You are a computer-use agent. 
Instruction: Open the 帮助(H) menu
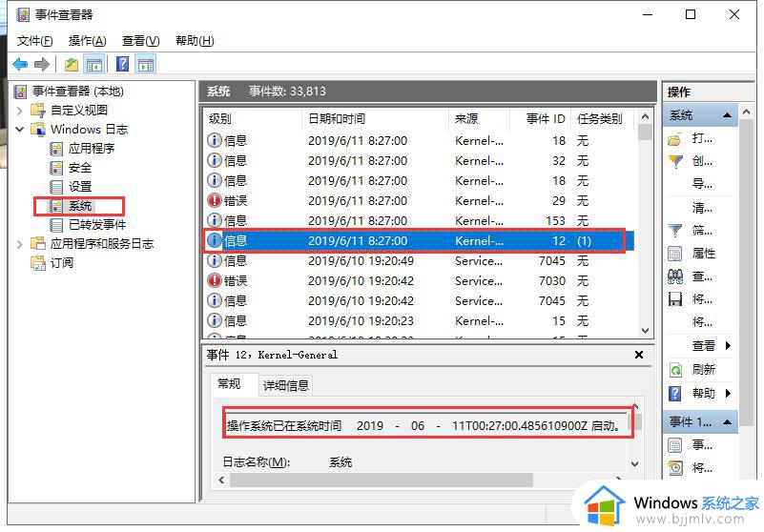click(195, 41)
